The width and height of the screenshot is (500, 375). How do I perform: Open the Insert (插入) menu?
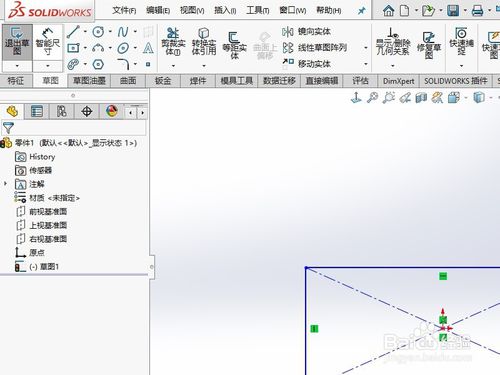225,11
